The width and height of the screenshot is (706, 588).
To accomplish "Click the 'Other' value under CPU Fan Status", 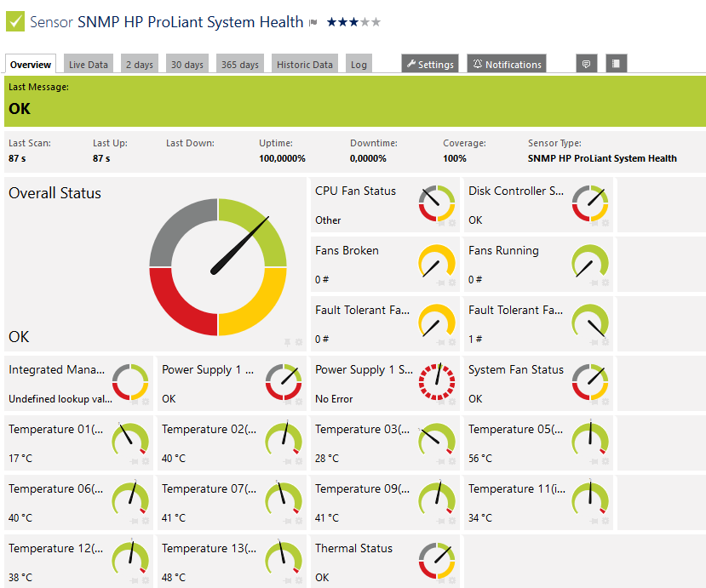I will coord(328,220).
